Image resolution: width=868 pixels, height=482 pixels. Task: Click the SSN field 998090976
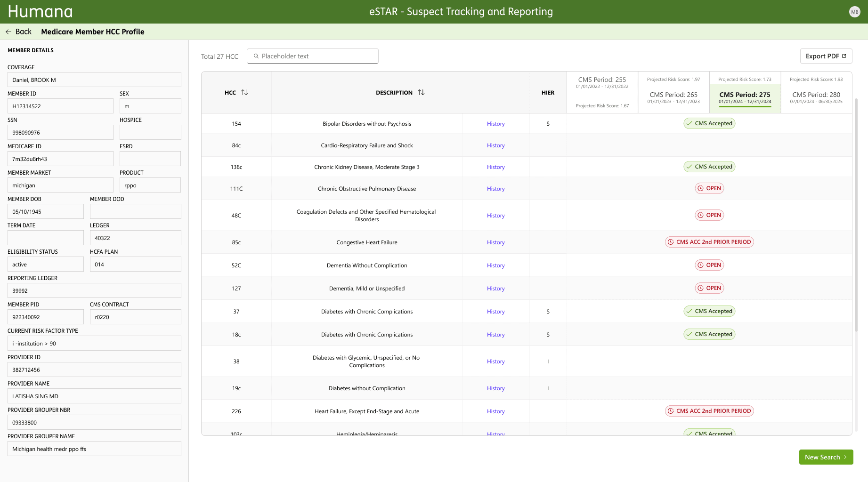pos(60,132)
